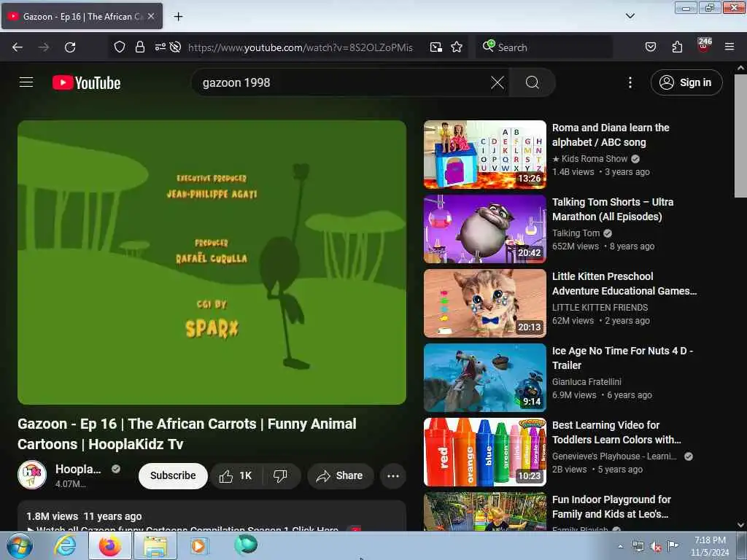This screenshot has width=747, height=560.
Task: Open Talking Tom Shorts thumbnail
Action: pos(485,229)
